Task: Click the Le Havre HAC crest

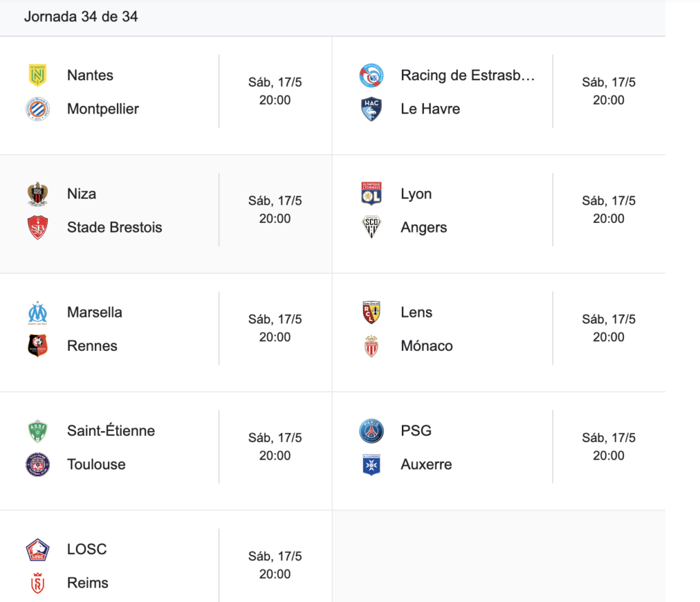Action: click(x=371, y=109)
